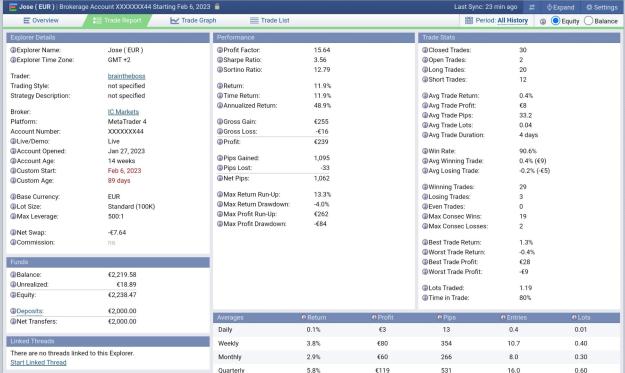The height and width of the screenshot is (373, 625).
Task: Click the info icon beside Explorer Time Zone
Action: tap(13, 60)
